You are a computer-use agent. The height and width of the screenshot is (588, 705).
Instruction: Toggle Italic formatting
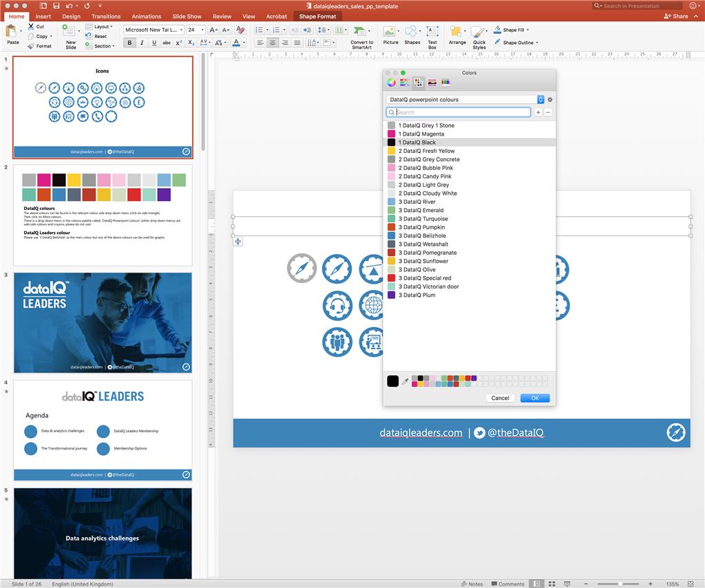142,43
